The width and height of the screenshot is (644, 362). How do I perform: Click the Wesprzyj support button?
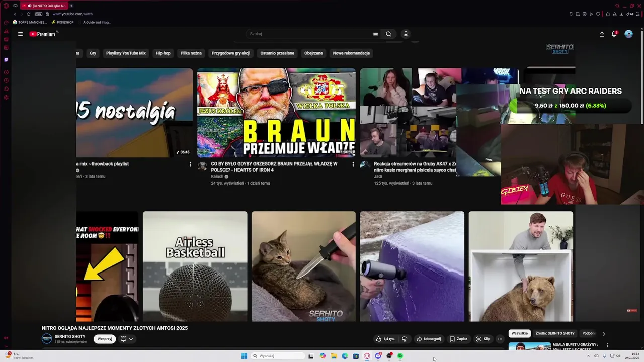pos(105,339)
